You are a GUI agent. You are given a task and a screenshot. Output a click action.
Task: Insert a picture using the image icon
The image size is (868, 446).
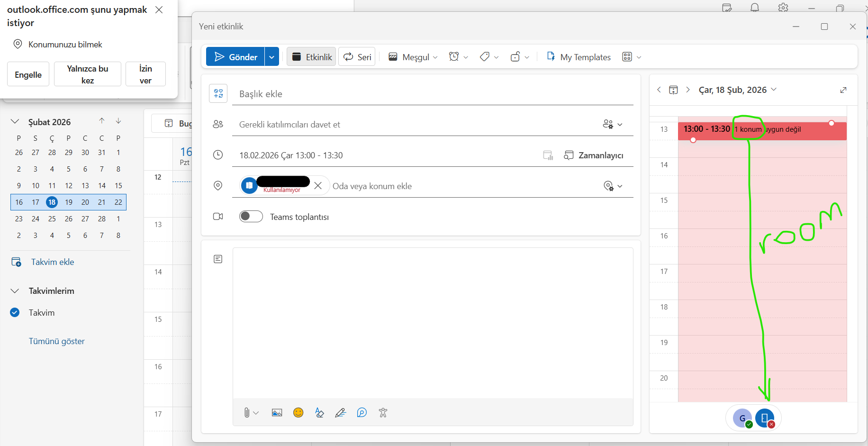277,413
